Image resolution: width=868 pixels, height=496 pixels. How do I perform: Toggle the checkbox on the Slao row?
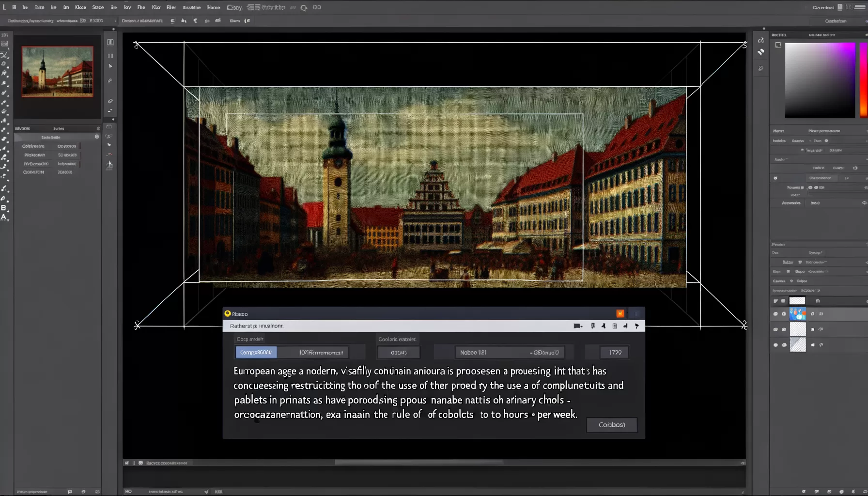(788, 271)
